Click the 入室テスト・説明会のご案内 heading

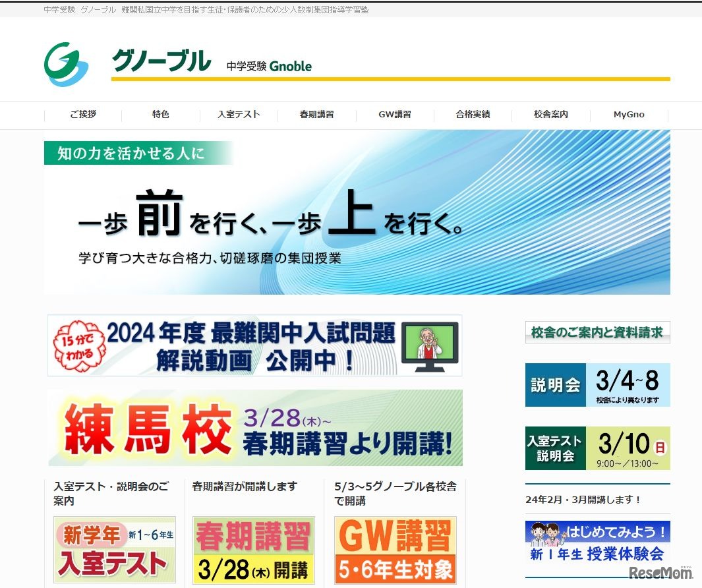(x=111, y=493)
